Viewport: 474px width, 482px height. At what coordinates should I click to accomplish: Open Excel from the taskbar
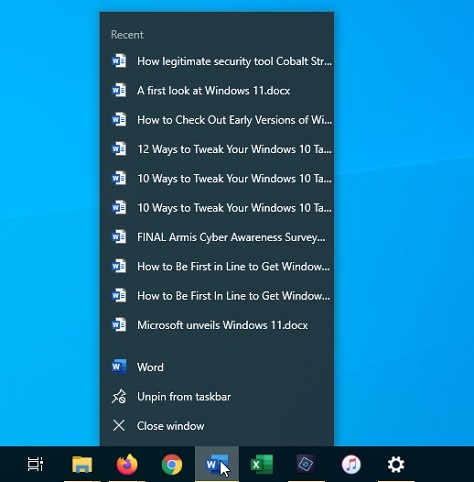[262, 464]
